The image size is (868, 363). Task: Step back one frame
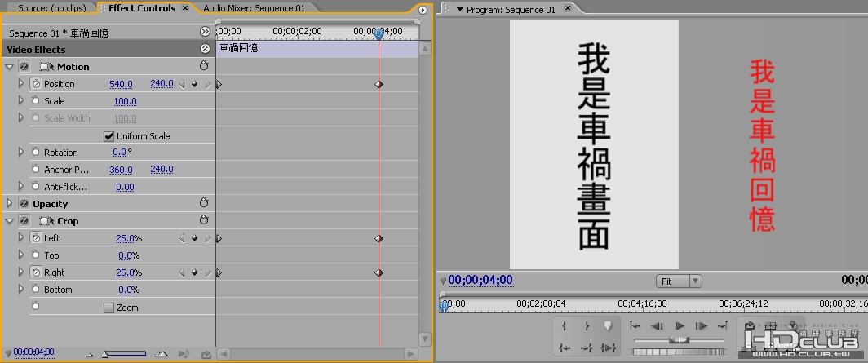point(657,326)
